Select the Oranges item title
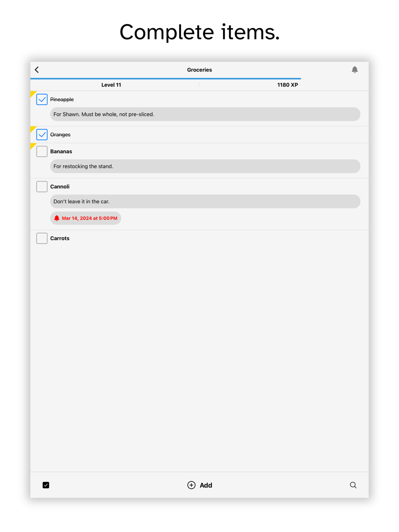 point(60,134)
